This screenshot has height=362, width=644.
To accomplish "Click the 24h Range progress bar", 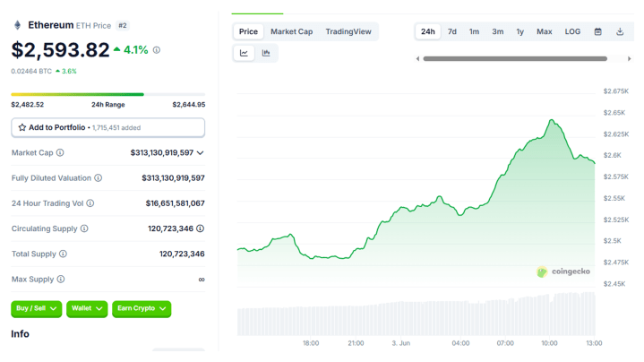I will [108, 94].
